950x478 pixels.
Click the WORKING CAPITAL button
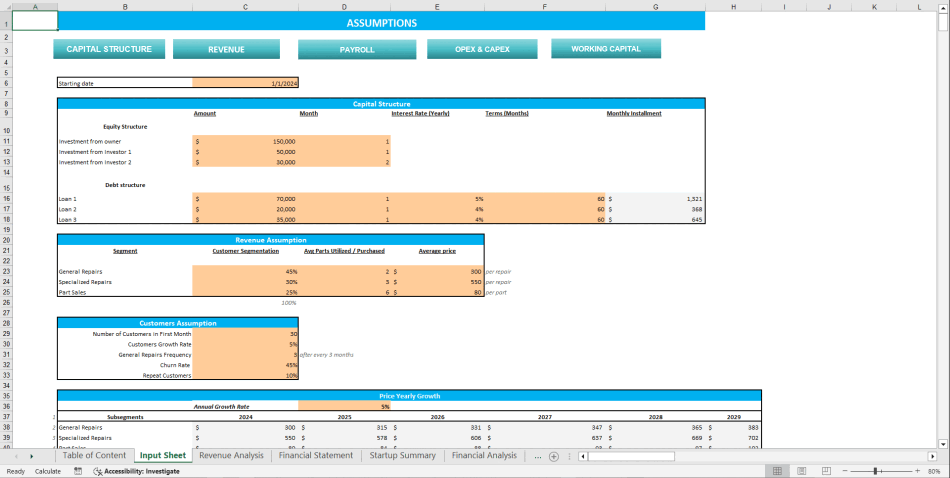tap(605, 49)
